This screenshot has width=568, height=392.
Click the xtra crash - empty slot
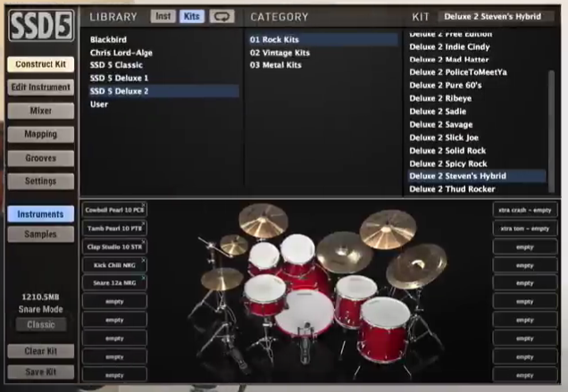point(525,210)
